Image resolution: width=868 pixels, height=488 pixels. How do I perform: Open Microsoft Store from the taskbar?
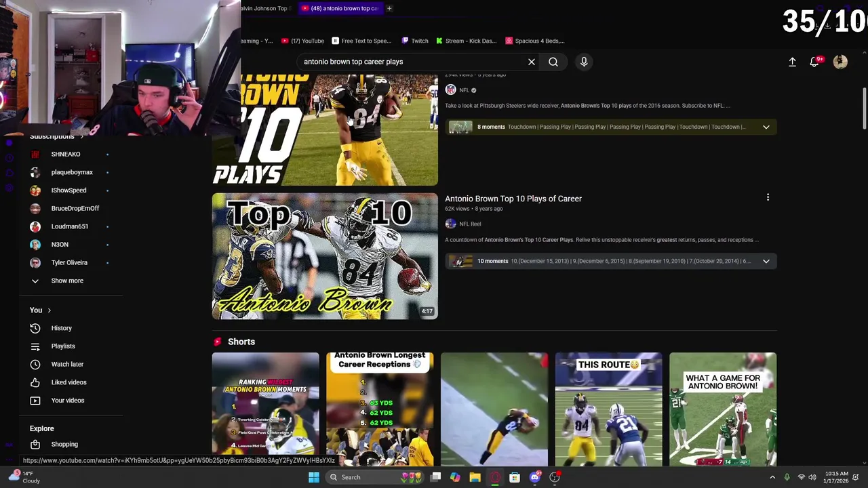(515, 477)
